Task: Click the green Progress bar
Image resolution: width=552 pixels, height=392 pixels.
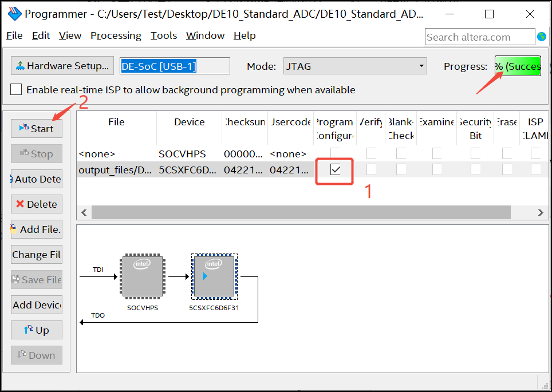Action: point(518,66)
